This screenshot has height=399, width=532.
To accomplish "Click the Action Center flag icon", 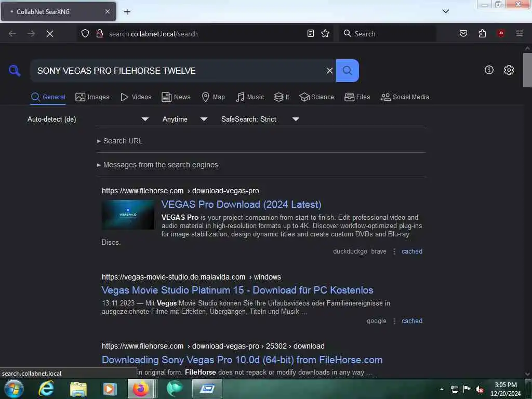I will tap(467, 389).
